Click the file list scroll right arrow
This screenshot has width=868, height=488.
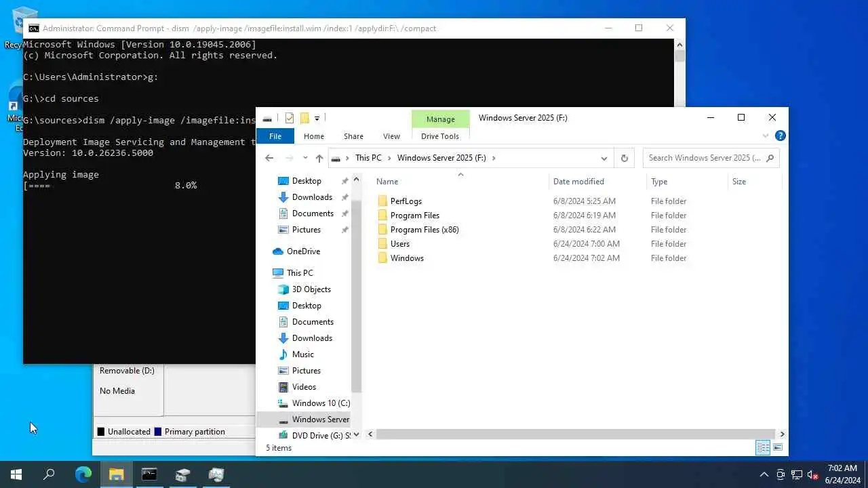click(782, 434)
